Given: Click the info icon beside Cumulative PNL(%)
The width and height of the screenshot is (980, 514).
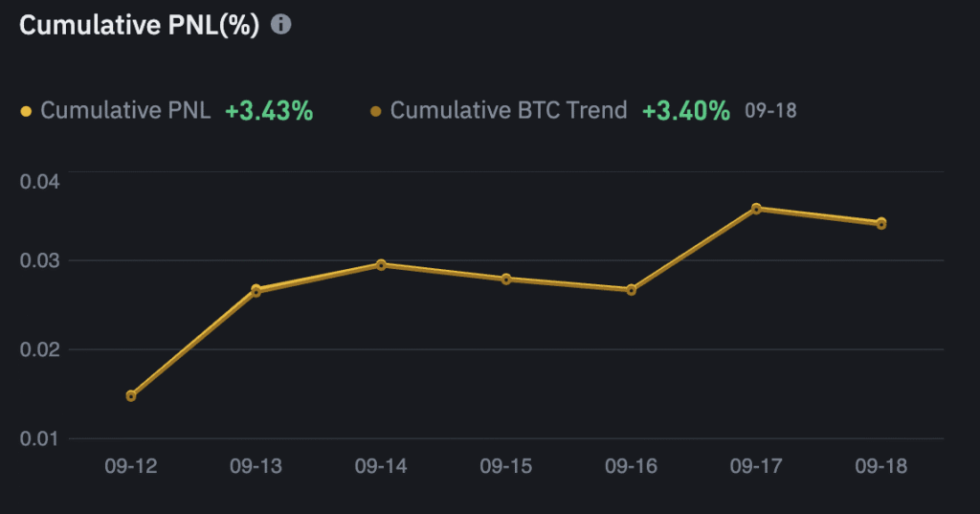Looking at the screenshot, I should pos(280,24).
